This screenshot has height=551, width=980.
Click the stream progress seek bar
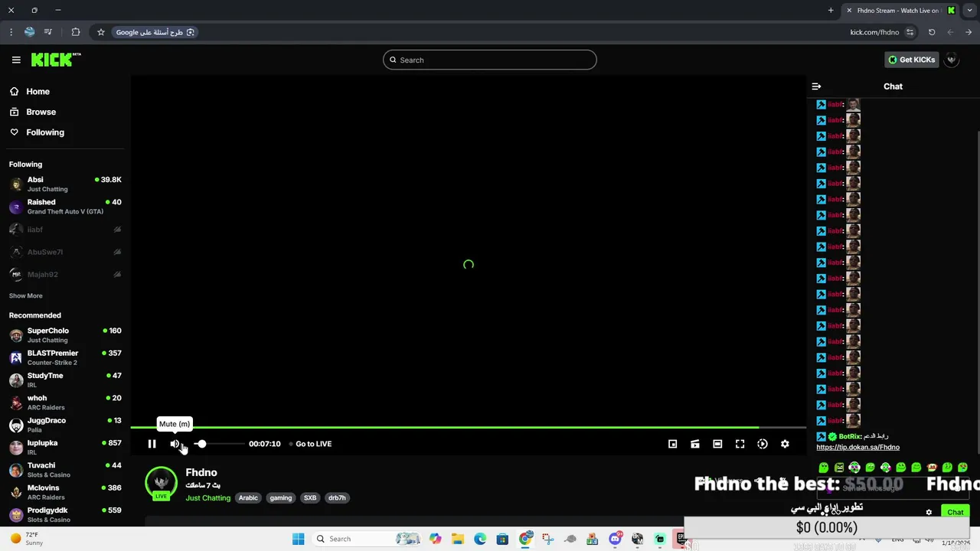[468, 427]
